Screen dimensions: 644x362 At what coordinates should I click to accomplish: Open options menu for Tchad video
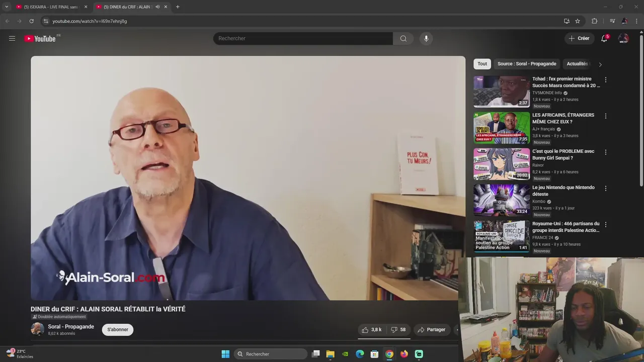point(605,80)
